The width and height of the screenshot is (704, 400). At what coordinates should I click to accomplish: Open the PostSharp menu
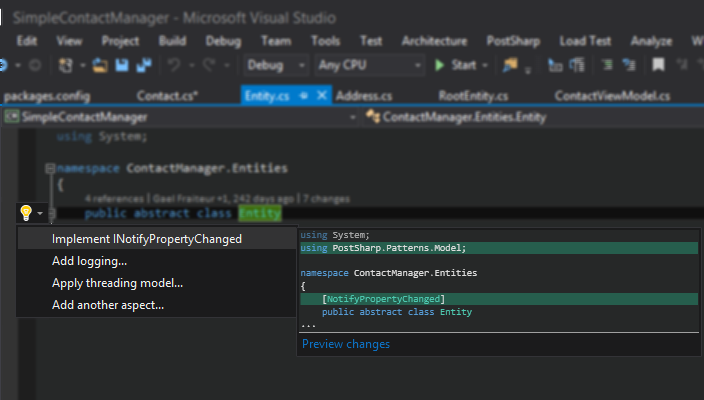coord(513,41)
